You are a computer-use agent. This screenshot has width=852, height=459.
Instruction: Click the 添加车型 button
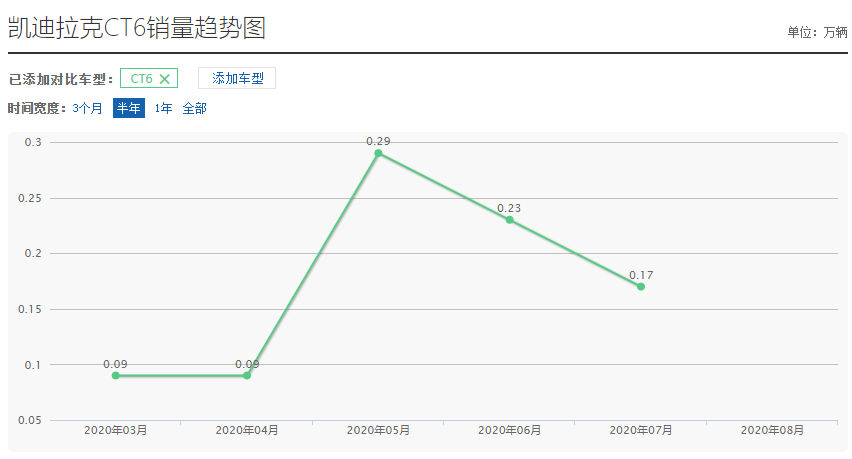(237, 78)
